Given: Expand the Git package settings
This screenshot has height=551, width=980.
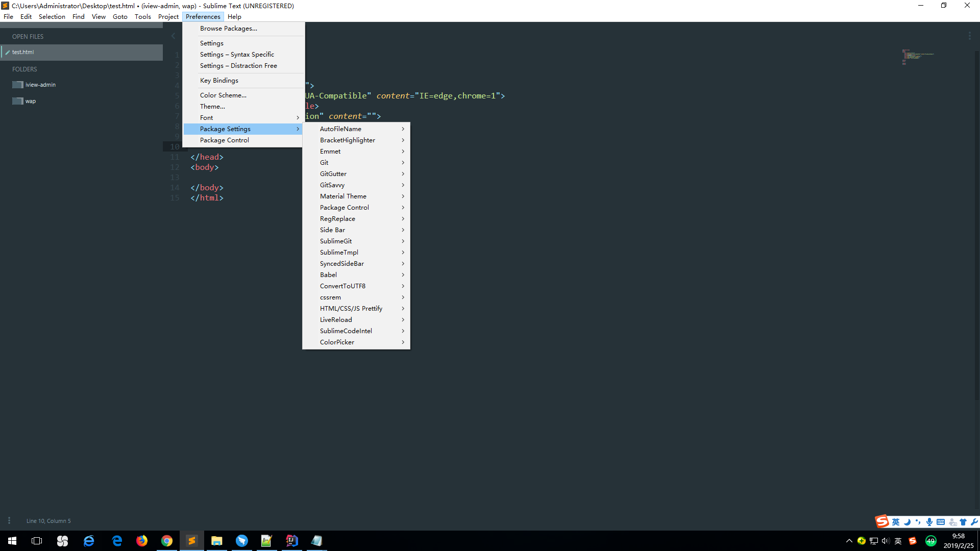Looking at the screenshot, I should [356, 163].
